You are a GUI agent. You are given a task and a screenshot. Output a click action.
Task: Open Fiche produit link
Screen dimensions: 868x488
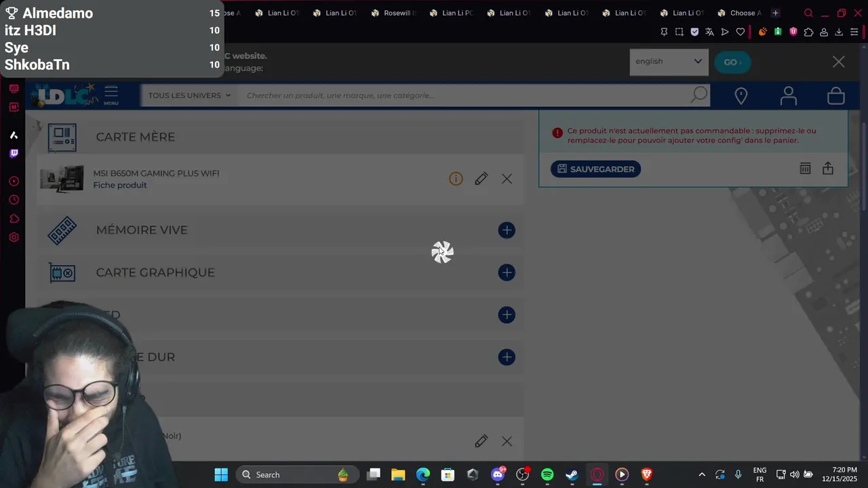tap(120, 185)
